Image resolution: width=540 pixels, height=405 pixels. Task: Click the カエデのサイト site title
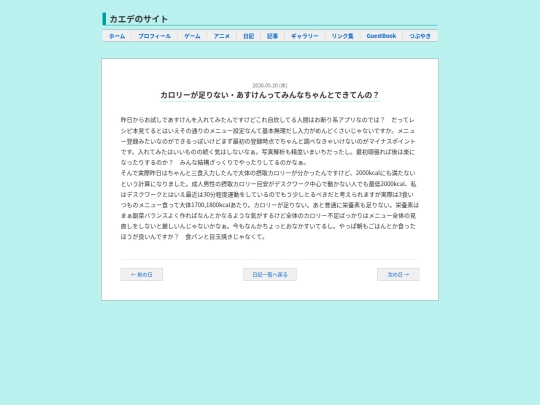138,19
